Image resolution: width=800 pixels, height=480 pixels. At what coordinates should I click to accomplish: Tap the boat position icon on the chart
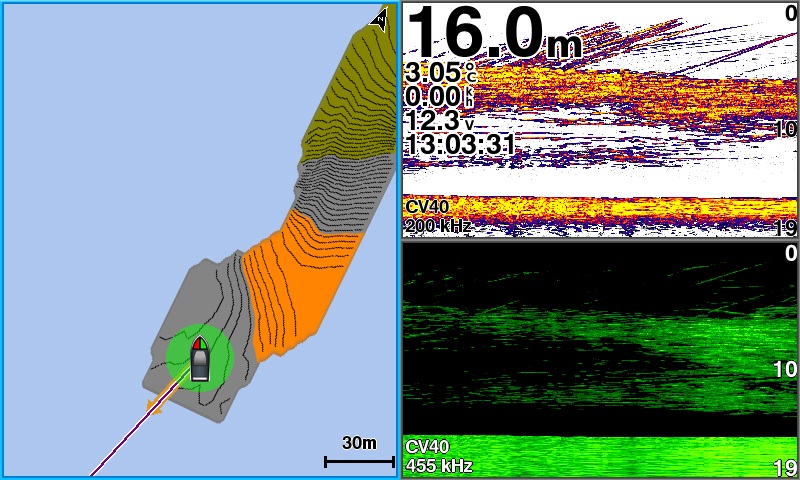pos(199,360)
